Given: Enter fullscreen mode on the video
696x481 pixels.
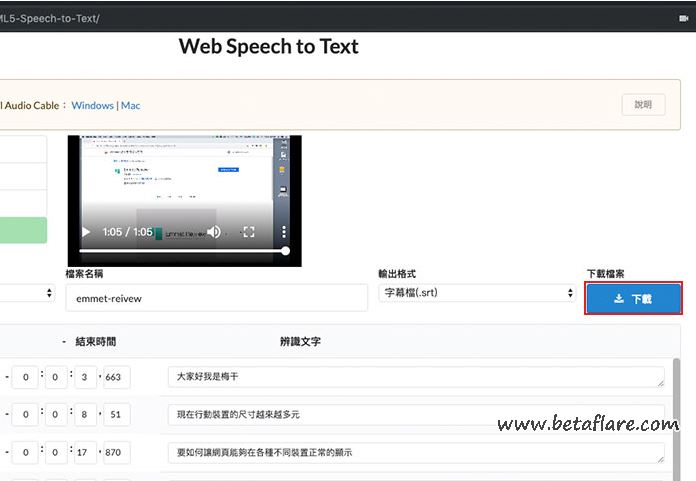Looking at the screenshot, I should pyautogui.click(x=249, y=232).
